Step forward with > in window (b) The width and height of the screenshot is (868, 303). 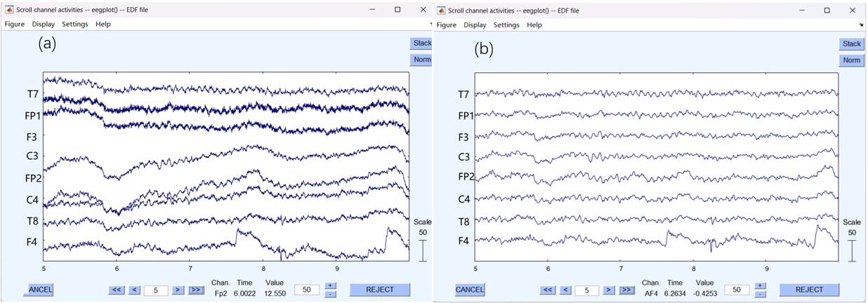(609, 290)
